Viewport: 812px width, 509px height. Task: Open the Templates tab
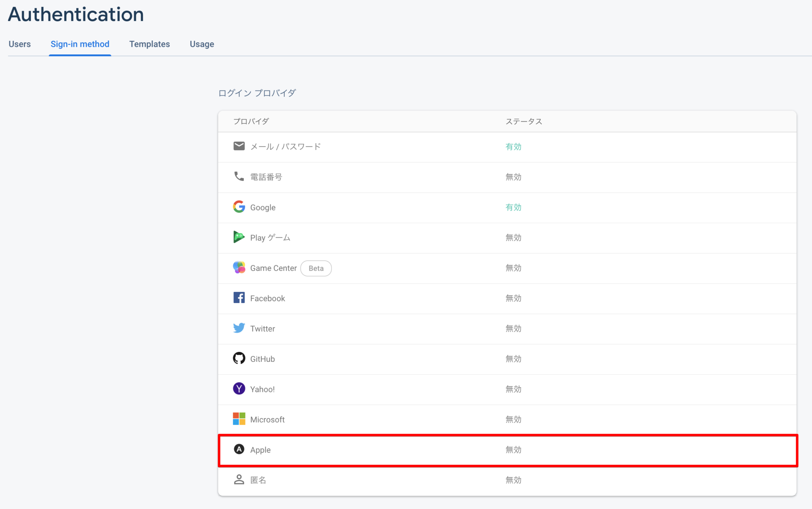149,44
